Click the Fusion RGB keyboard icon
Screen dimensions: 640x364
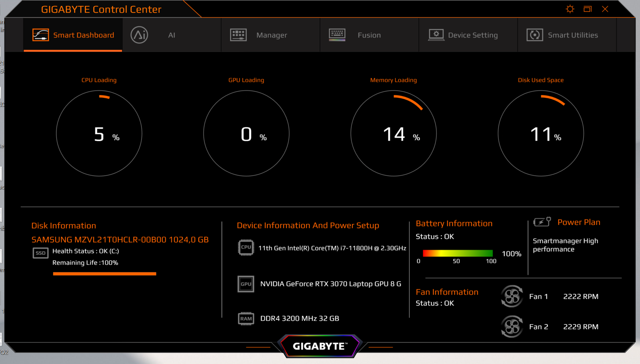click(337, 35)
